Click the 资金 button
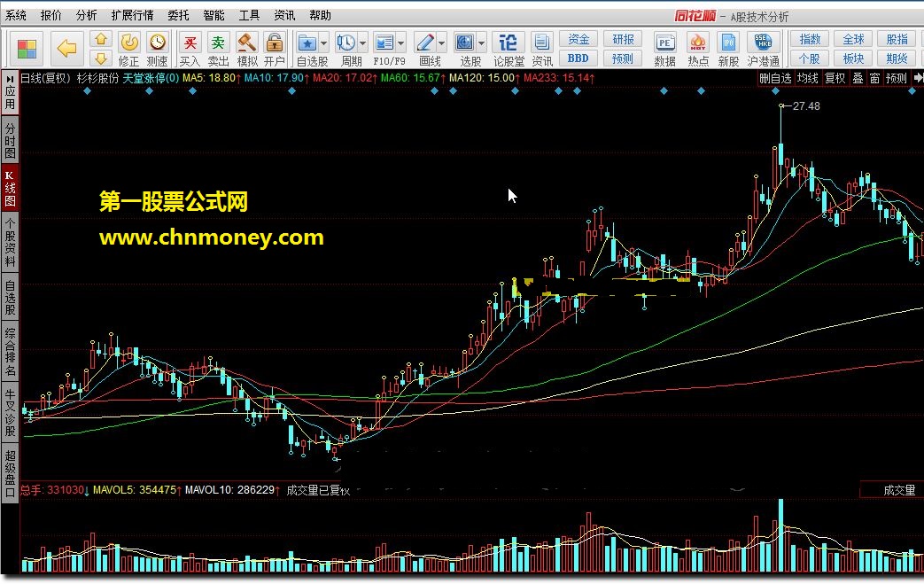924x584 pixels. click(x=578, y=39)
